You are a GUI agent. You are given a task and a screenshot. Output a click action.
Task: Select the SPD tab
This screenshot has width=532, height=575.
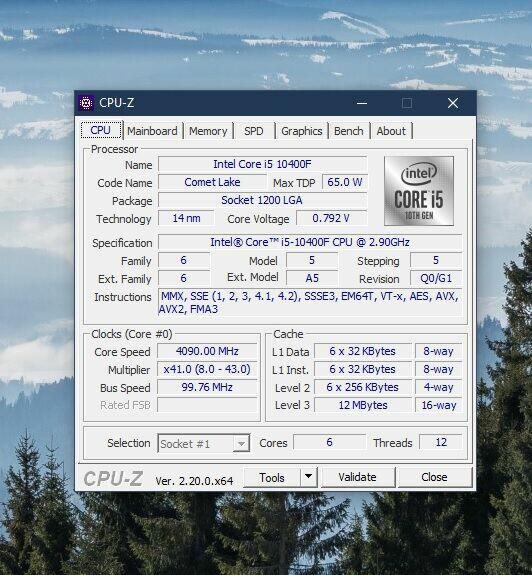[x=254, y=131]
